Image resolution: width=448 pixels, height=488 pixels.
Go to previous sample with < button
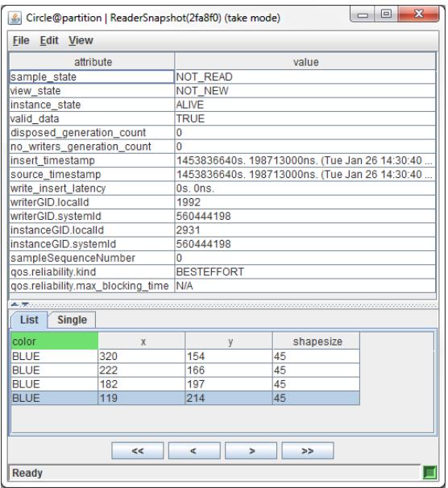tap(194, 451)
